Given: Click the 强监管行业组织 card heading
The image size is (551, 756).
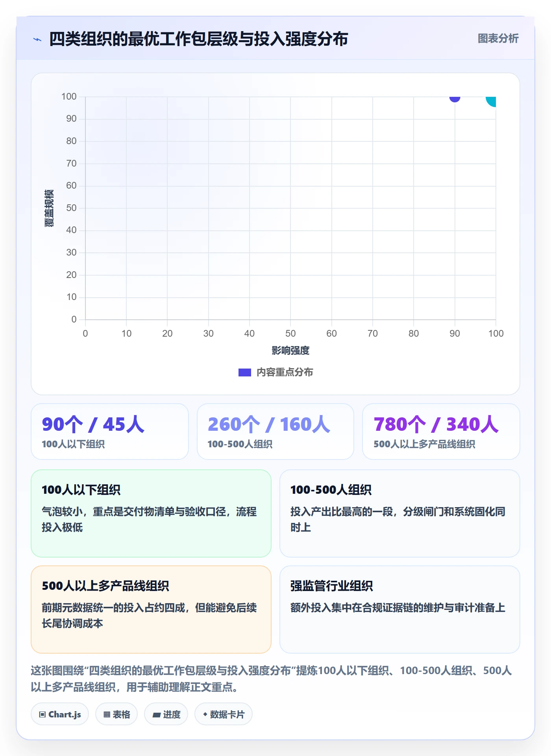Looking at the screenshot, I should click(331, 586).
